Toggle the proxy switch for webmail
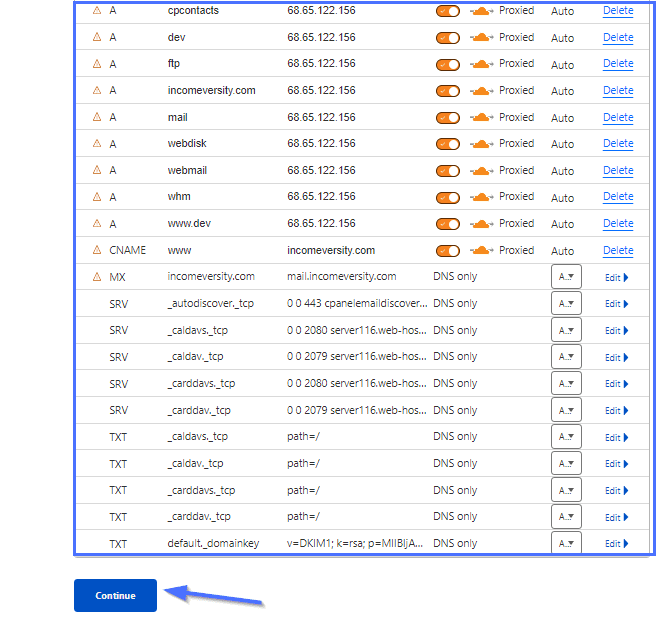The image size is (672, 620). click(448, 171)
